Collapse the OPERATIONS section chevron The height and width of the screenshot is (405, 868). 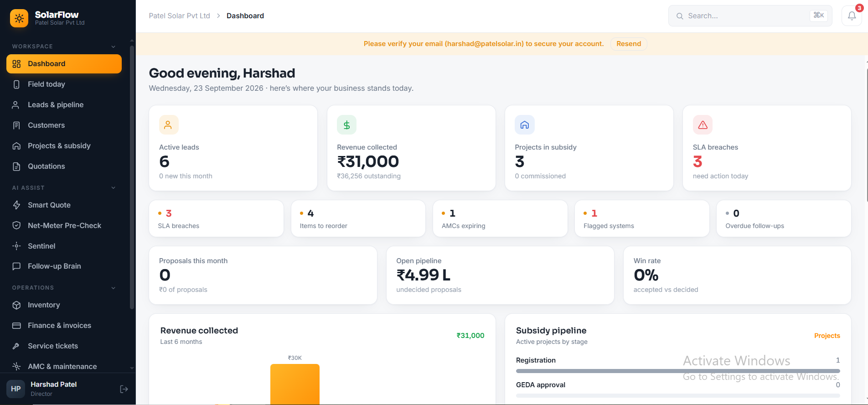(x=114, y=288)
